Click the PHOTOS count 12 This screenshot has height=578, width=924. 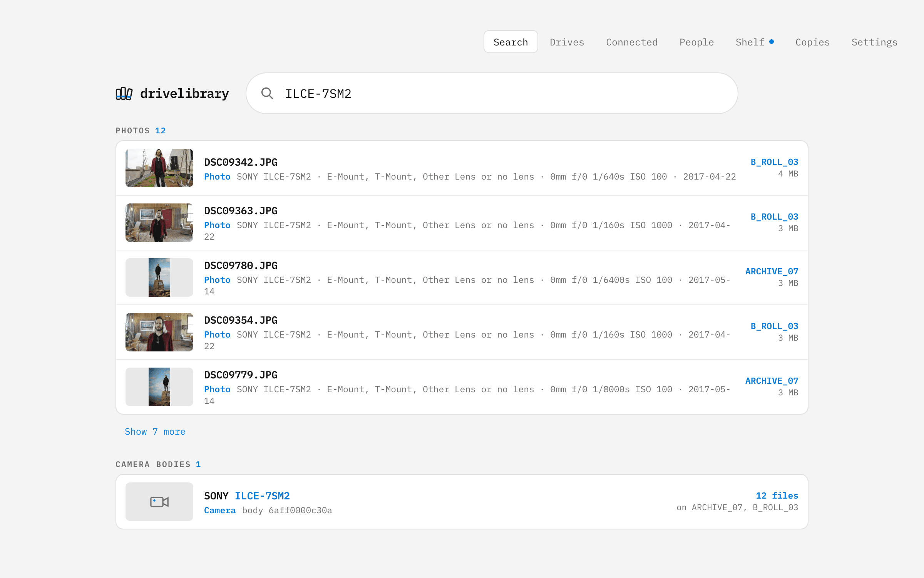coord(160,131)
